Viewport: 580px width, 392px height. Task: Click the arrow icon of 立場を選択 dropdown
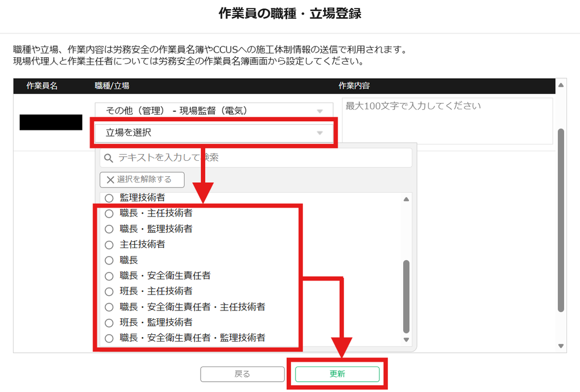(x=320, y=133)
